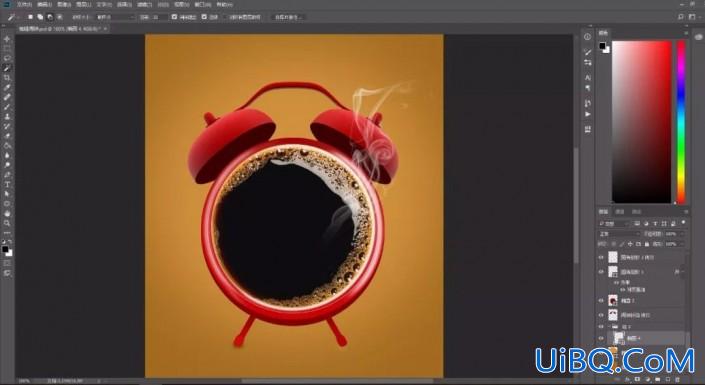Viewport: 705px width, 385px height.
Task: Select the Blur tool
Action: click(7, 156)
